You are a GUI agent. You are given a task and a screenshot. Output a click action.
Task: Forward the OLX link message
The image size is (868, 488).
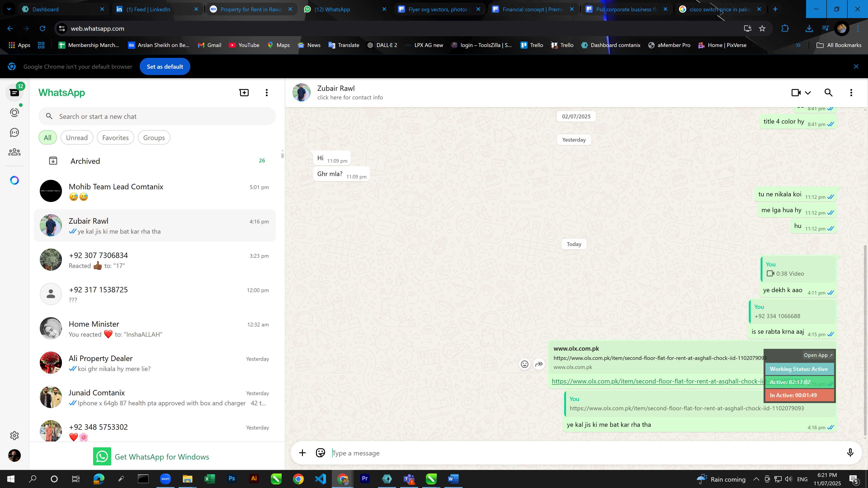[539, 364]
